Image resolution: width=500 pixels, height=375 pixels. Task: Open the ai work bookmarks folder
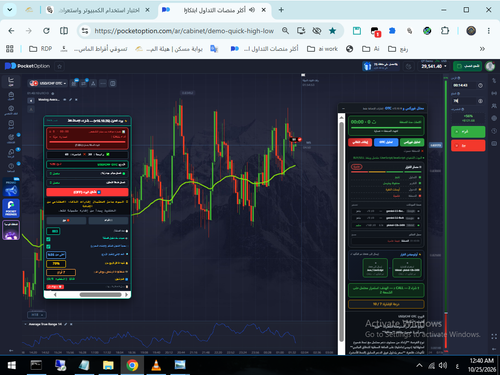tap(322, 49)
